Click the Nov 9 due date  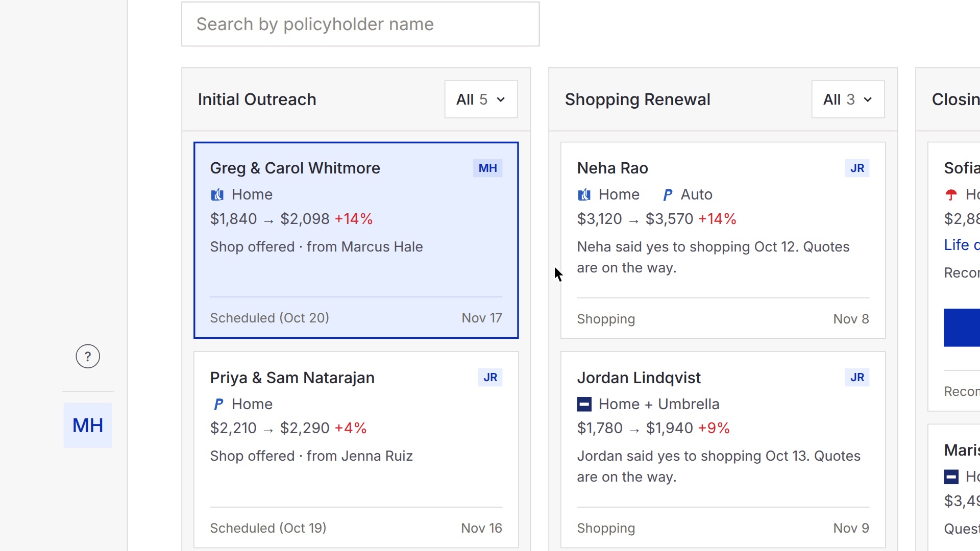[x=851, y=528]
